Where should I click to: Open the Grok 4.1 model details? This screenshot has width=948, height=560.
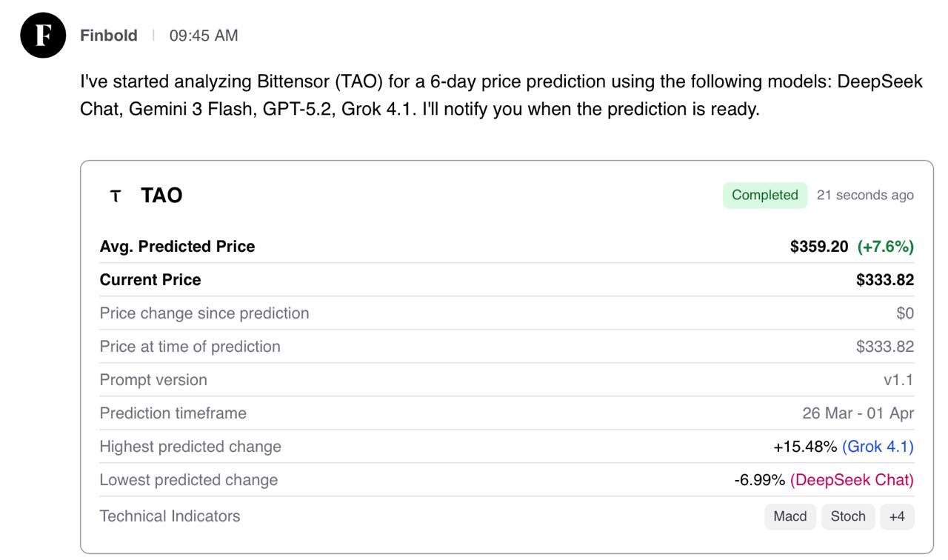point(877,446)
